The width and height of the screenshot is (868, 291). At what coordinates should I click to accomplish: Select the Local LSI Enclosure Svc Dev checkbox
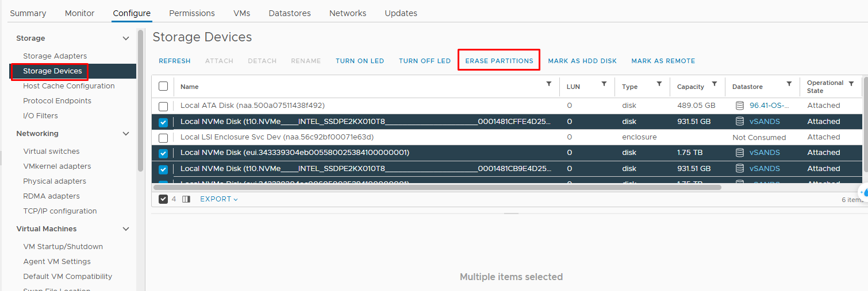(x=163, y=138)
